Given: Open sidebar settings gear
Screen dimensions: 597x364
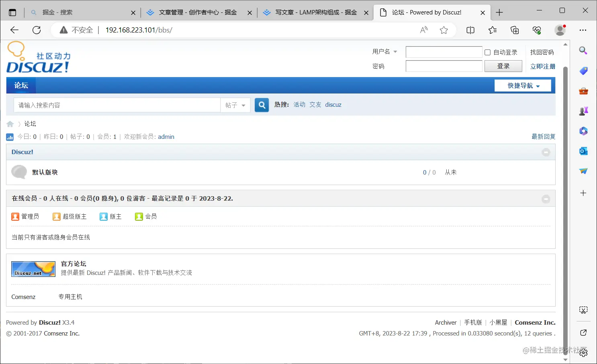Looking at the screenshot, I should [x=583, y=353].
